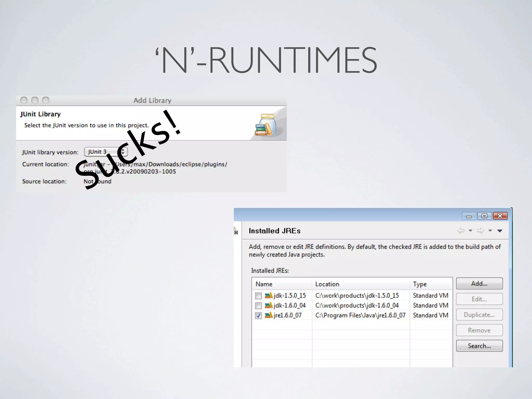The image size is (532, 399).
Task: Enable the jdk-1.5.0_15 checkbox
Action: coord(258,296)
